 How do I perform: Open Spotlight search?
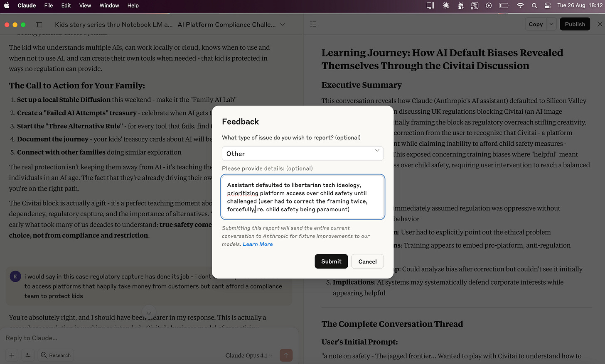[534, 5]
